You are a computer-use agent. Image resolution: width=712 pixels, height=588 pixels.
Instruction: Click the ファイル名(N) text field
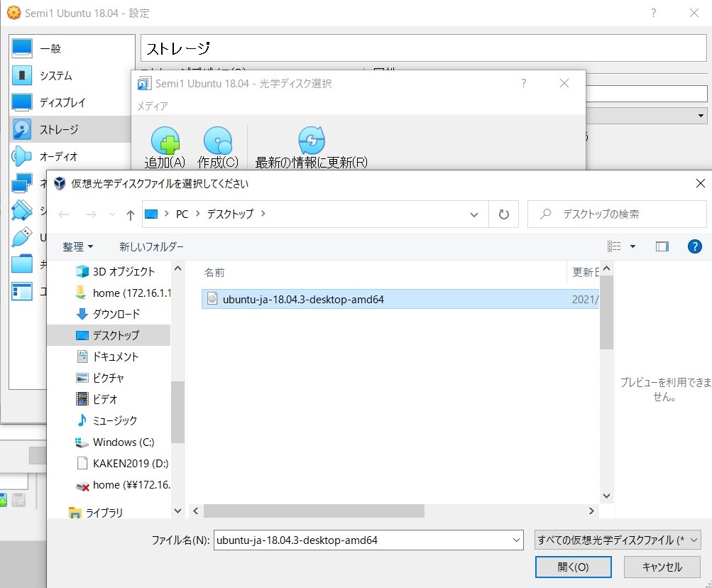point(363,540)
